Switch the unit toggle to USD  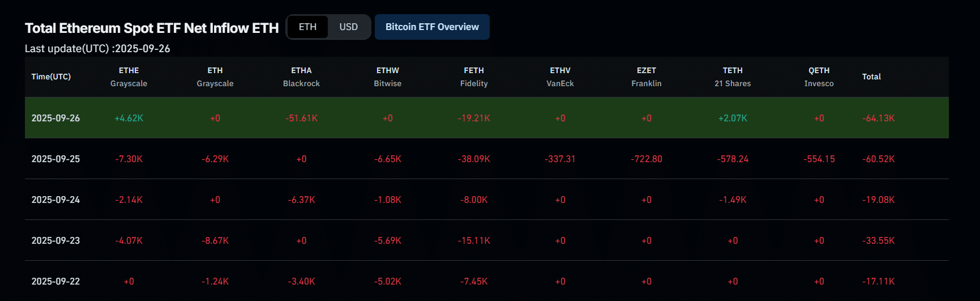coord(348,27)
